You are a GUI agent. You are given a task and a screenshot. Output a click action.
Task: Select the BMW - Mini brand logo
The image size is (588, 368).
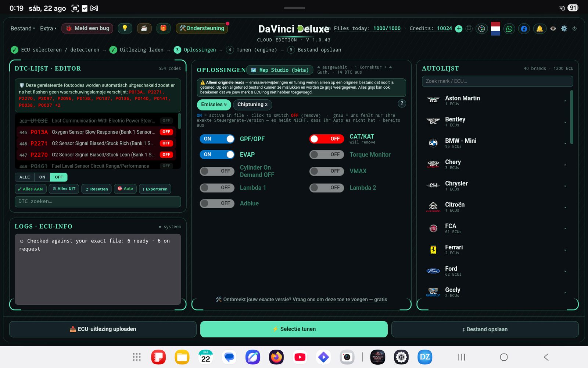click(433, 143)
